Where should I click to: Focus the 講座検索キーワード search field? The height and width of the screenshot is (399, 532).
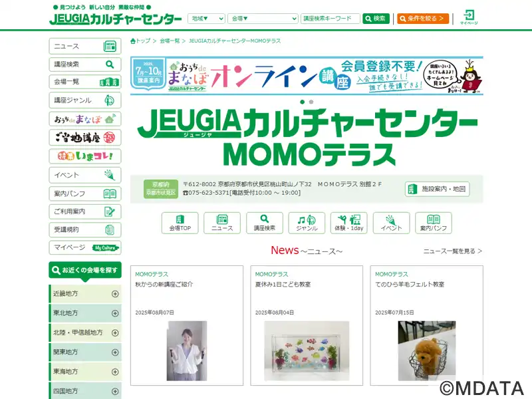point(330,19)
